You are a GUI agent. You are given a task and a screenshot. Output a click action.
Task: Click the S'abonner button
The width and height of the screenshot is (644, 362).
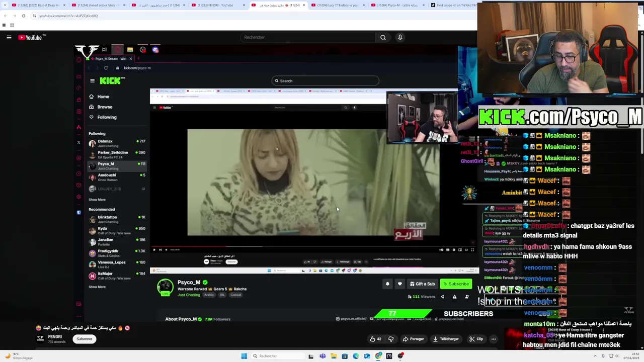tap(84, 339)
